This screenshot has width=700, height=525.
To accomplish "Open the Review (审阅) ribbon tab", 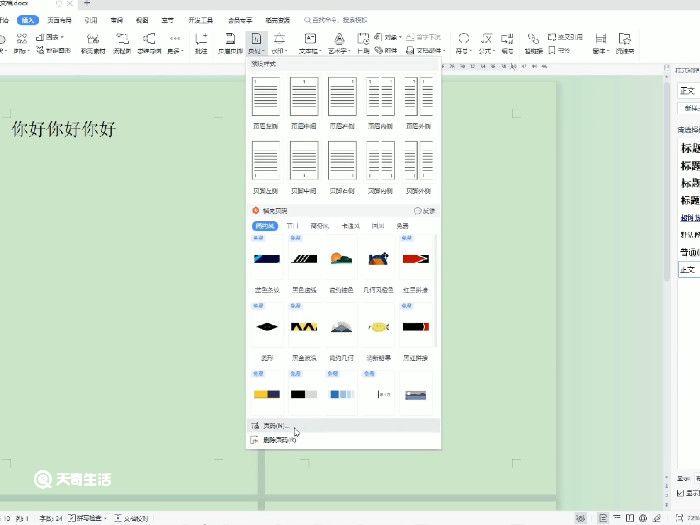I will tap(117, 20).
